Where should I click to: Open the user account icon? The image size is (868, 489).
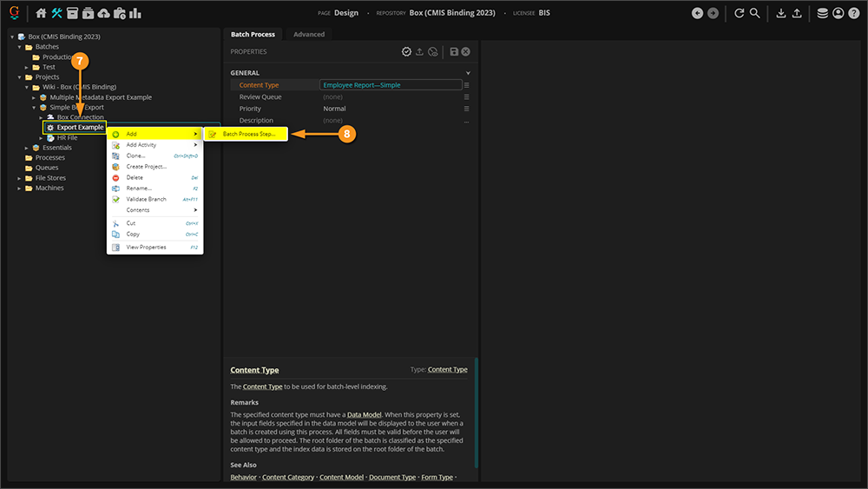pos(838,13)
